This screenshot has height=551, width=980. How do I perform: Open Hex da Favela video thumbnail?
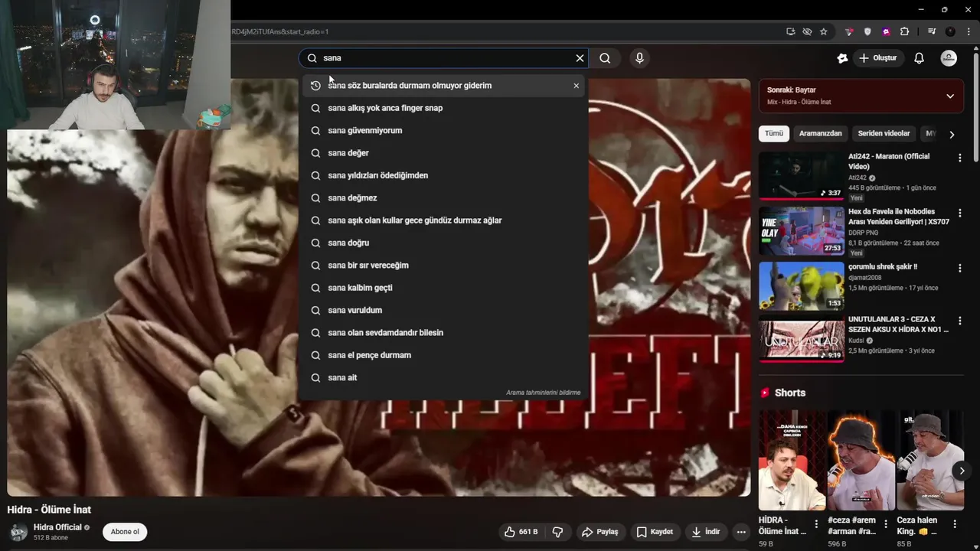801,230
